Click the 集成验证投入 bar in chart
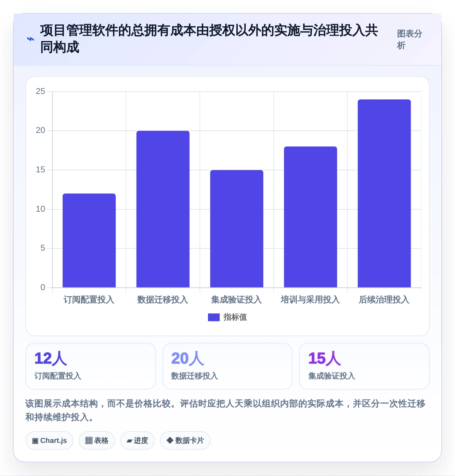This screenshot has height=476, width=455. pos(237,229)
